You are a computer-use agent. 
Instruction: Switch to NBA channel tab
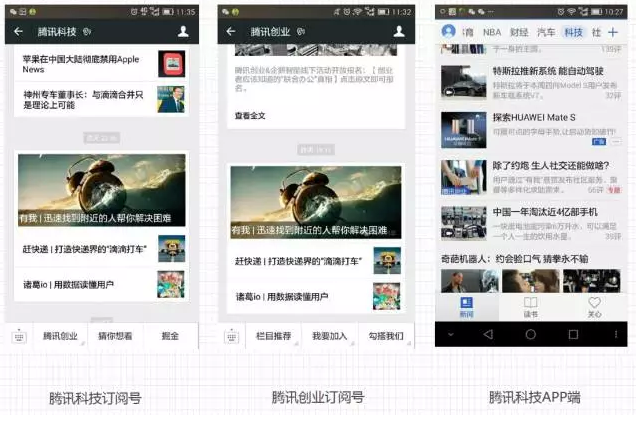click(x=492, y=32)
